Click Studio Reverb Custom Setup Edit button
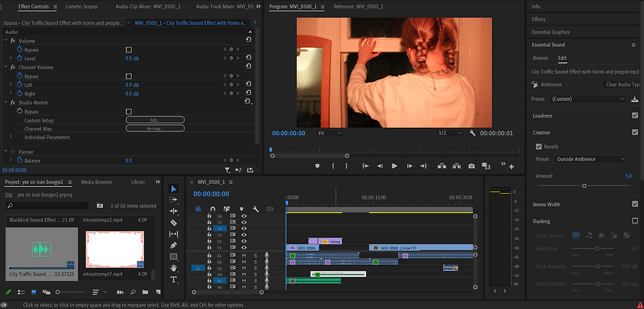 155,120
